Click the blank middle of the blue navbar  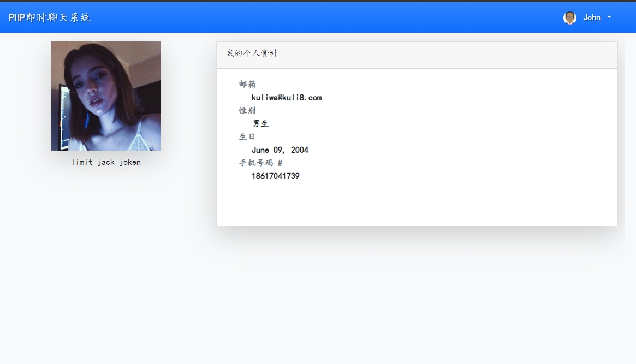tap(328, 17)
